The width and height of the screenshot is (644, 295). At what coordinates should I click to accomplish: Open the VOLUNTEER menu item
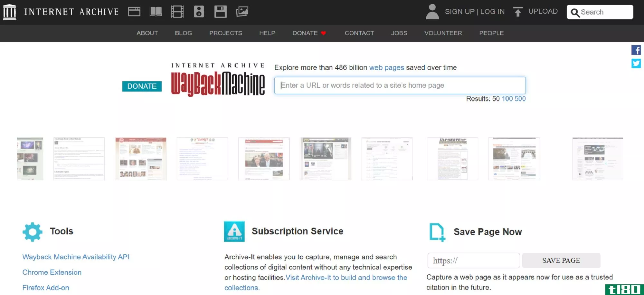tap(443, 33)
